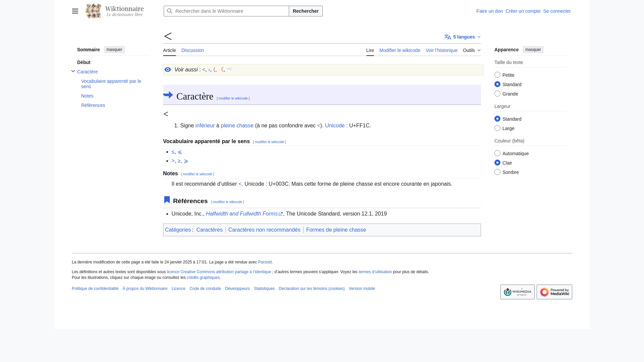Image resolution: width=644 pixels, height=362 pixels.
Task: Select the Large width option
Action: pyautogui.click(x=497, y=128)
